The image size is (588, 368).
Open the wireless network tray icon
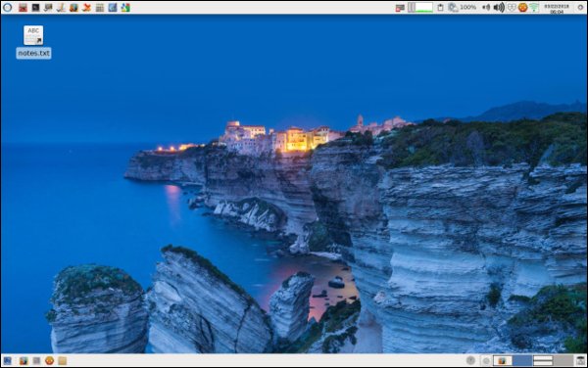(534, 7)
